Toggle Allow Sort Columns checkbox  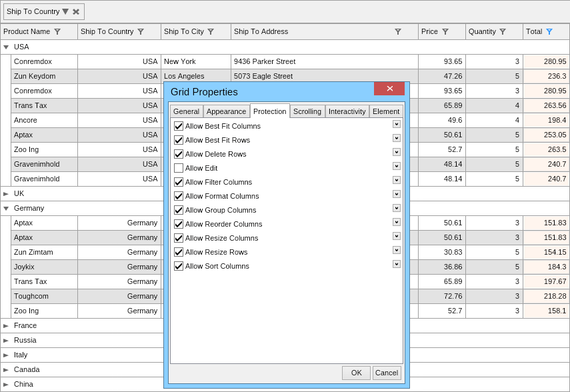pyautogui.click(x=179, y=266)
